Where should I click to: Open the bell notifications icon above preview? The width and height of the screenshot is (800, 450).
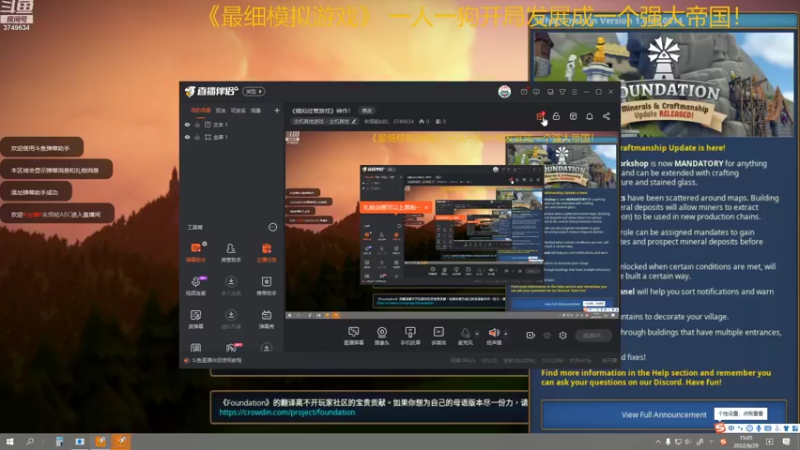pos(589,116)
